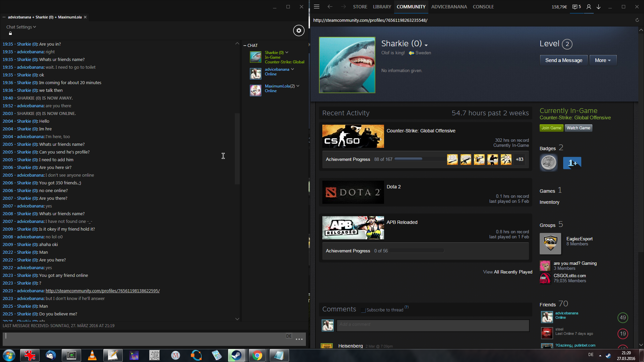The height and width of the screenshot is (362, 644).
Task: Check Subscribe to thread checkbox
Action: 363,310
